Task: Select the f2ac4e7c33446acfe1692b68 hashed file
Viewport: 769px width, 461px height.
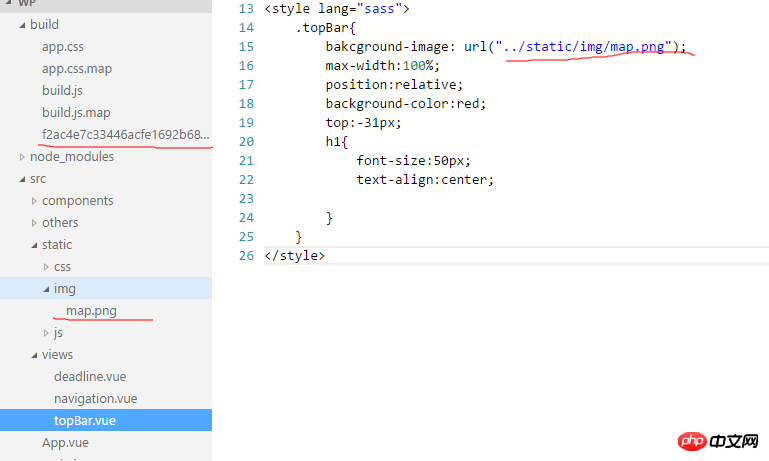Action: (125, 135)
